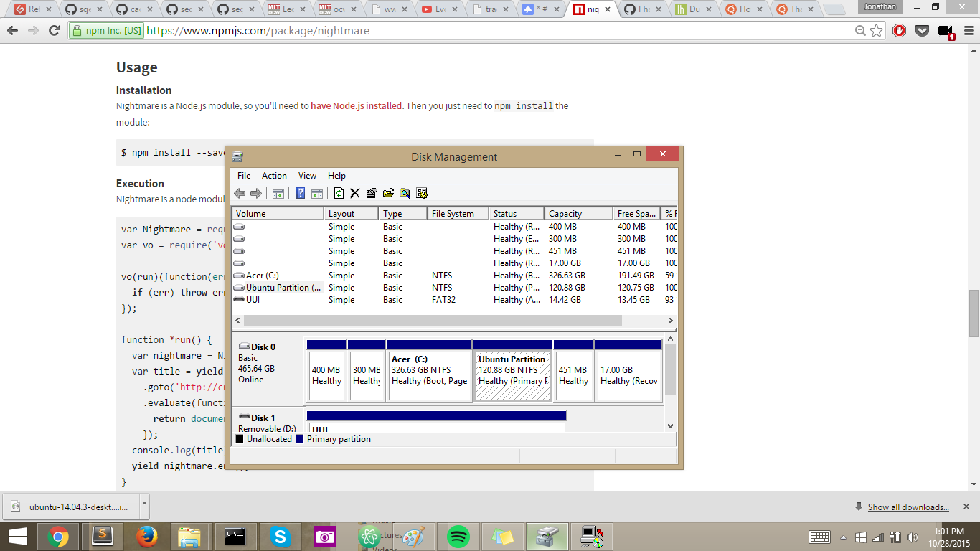Image resolution: width=980 pixels, height=551 pixels.
Task: Open the Action menu
Action: point(274,176)
